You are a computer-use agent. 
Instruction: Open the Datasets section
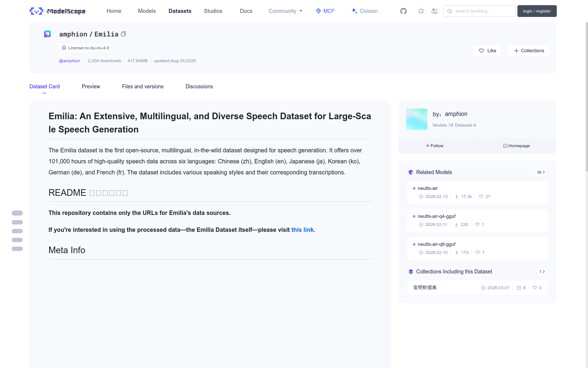tap(180, 11)
